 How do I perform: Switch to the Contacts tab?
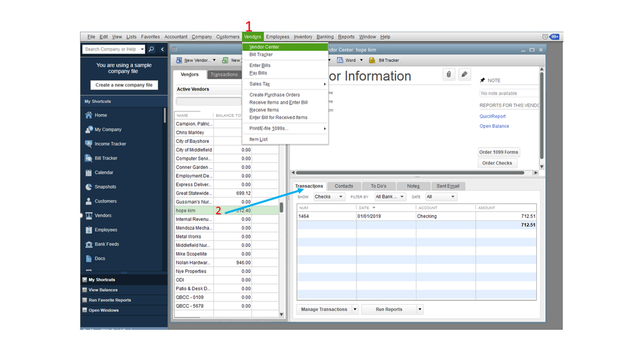[x=344, y=186]
